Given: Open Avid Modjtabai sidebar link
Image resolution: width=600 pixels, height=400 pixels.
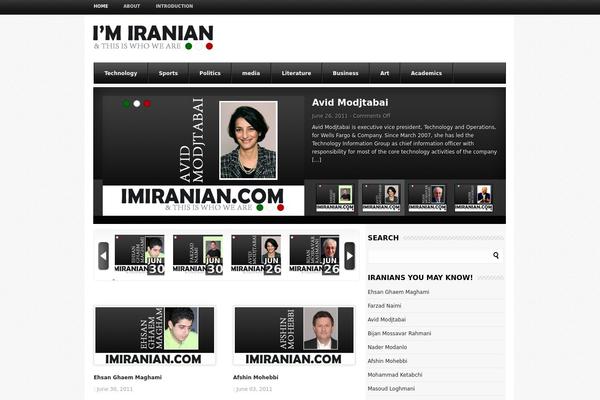Looking at the screenshot, I should point(386,320).
